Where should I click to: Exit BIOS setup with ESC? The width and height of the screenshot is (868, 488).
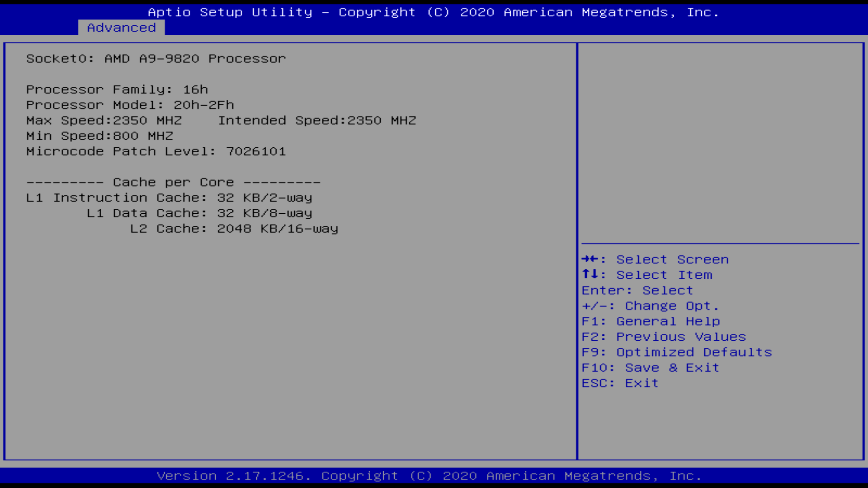click(619, 382)
